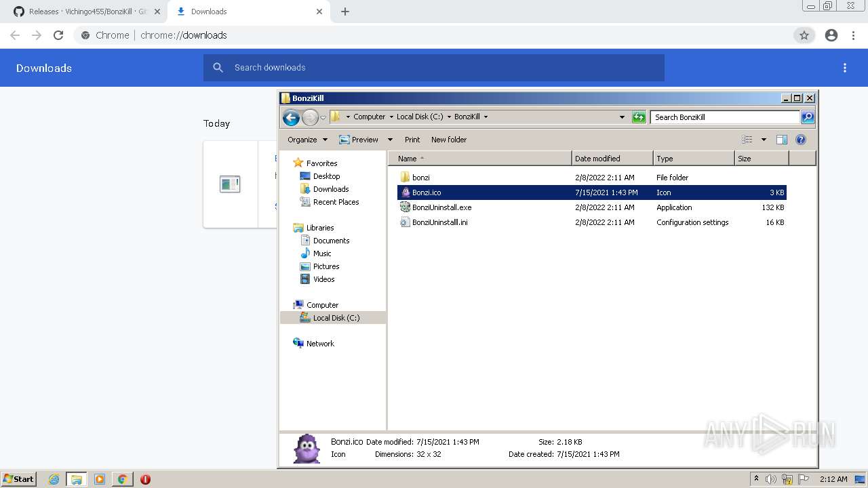Open Videos library

tap(323, 279)
